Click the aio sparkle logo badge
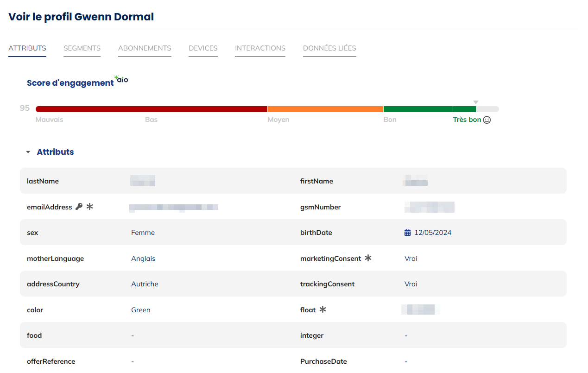This screenshot has width=588, height=373. [121, 79]
